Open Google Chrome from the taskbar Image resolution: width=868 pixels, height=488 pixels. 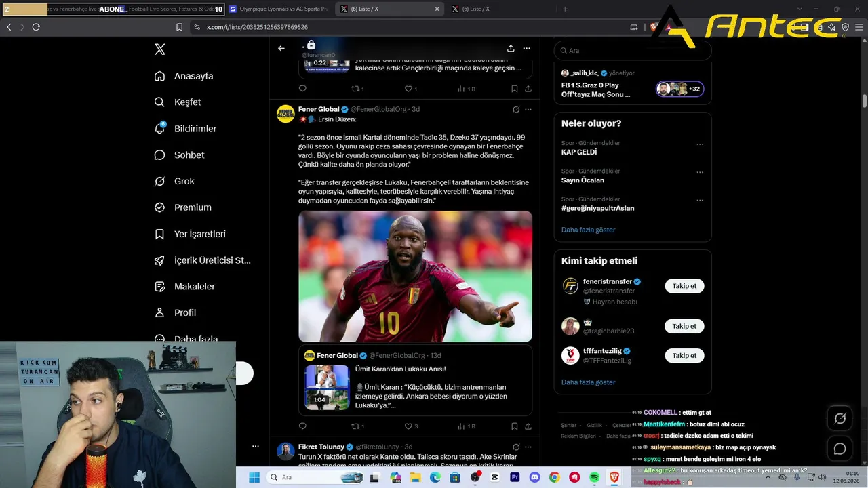click(554, 477)
